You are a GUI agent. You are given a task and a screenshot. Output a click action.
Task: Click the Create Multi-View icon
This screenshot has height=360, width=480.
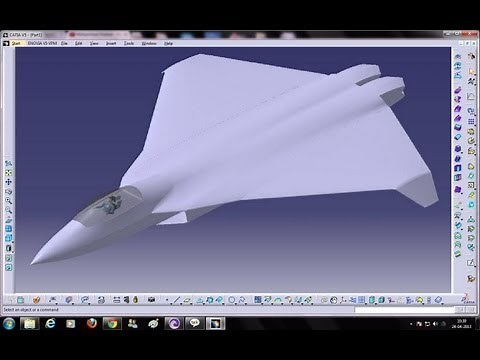tap(9, 229)
